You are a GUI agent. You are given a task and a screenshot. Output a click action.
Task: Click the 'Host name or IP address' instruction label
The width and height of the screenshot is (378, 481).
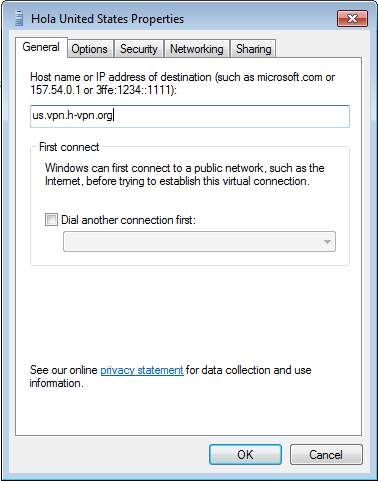coord(182,83)
